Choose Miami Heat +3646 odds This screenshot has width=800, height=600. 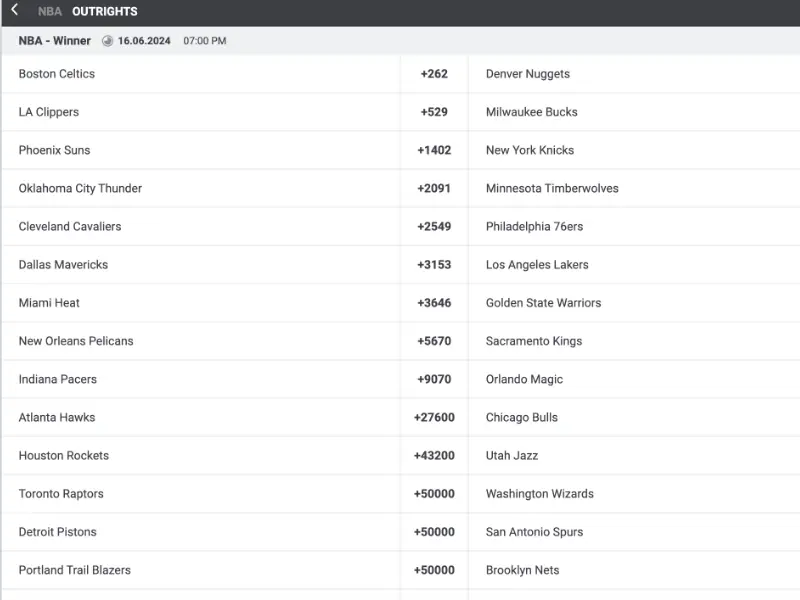point(434,303)
